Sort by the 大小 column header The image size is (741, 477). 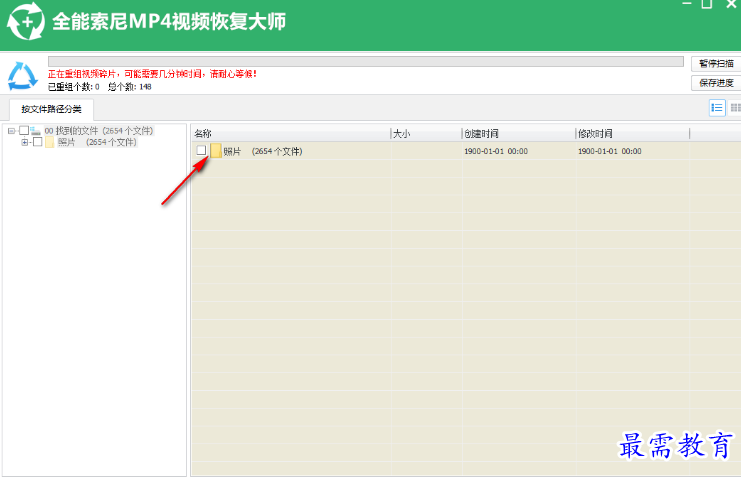(x=426, y=134)
